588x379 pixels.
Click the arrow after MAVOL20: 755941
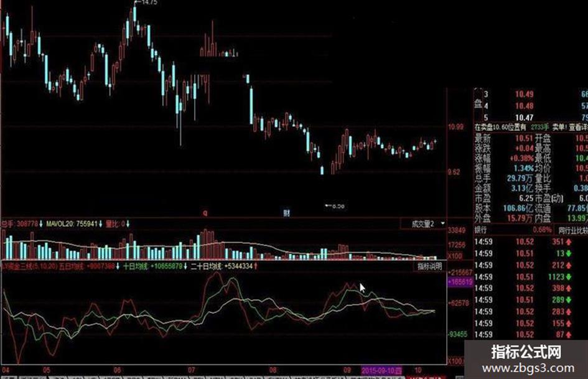point(101,224)
